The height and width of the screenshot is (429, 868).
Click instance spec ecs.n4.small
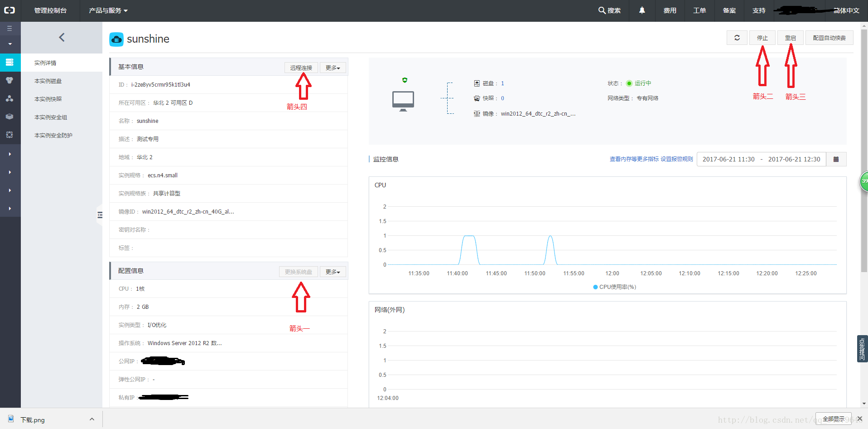tap(163, 175)
